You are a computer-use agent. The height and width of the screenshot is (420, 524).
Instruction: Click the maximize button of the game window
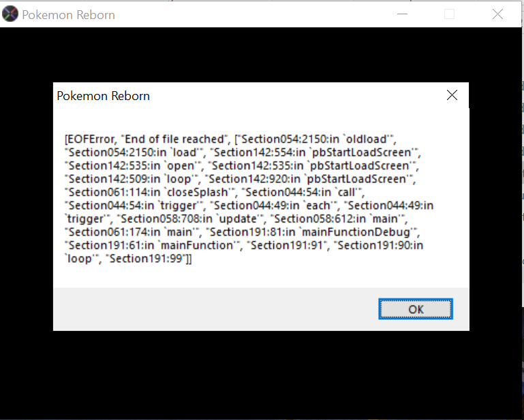pos(449,14)
